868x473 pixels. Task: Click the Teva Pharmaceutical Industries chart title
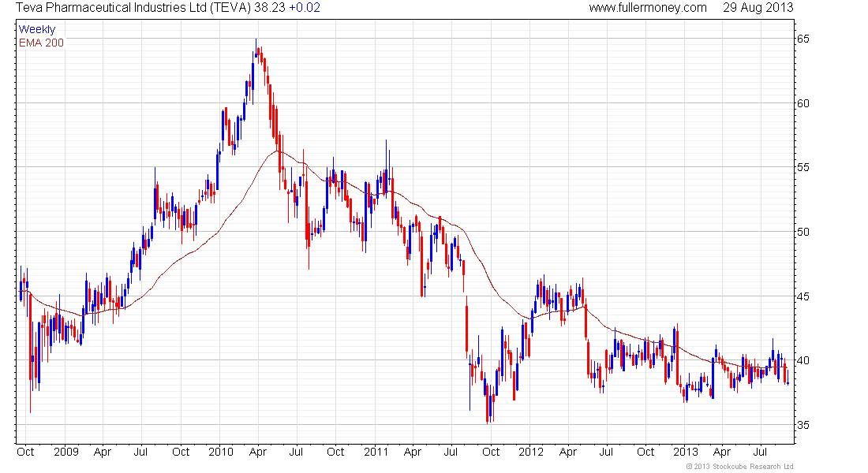133,8
